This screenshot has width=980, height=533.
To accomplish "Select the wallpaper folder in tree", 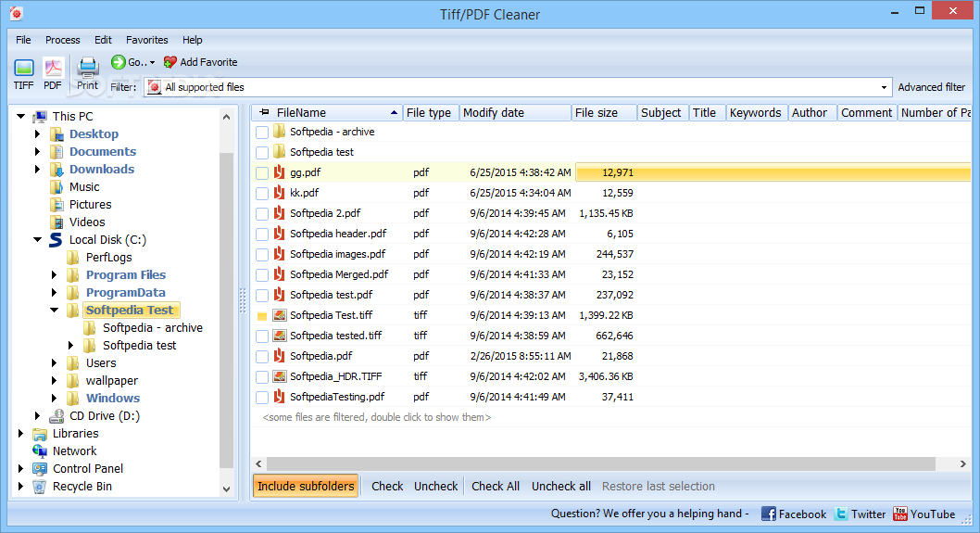I will 111,380.
